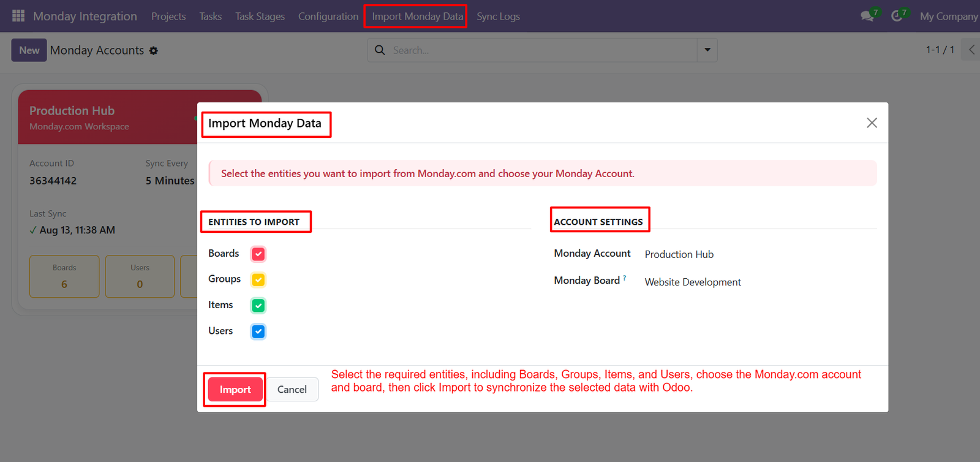The height and width of the screenshot is (462, 980).
Task: Close the Import Monday Data dialog
Action: tap(872, 123)
